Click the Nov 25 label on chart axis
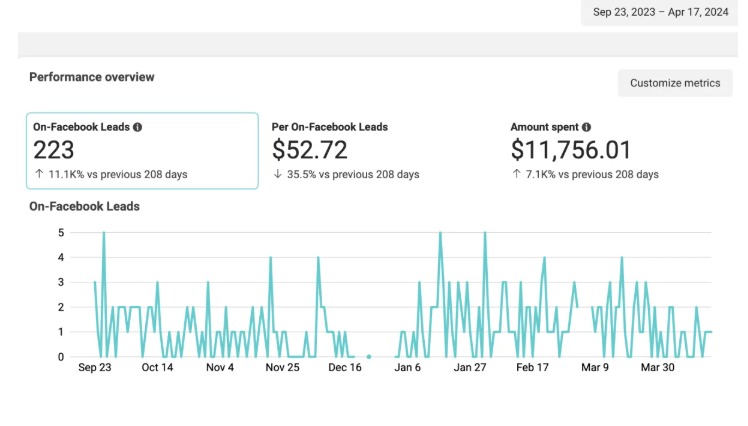The image size is (748, 426). pos(282,367)
